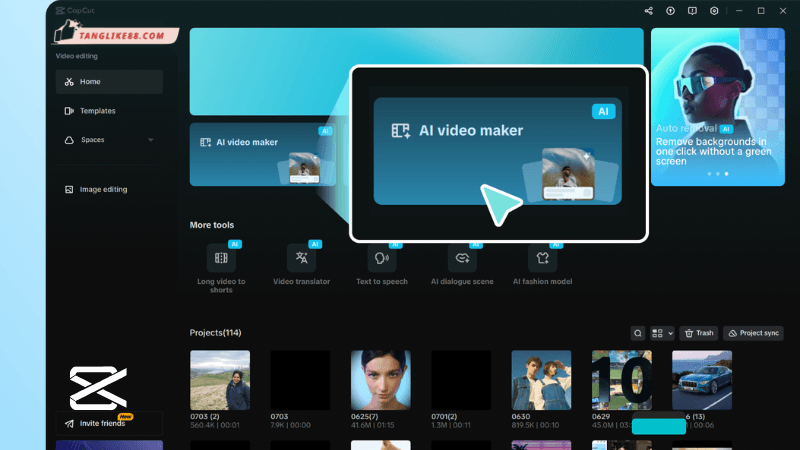Image resolution: width=800 pixels, height=450 pixels.
Task: Open the 0625(7) project thumbnail
Action: [381, 380]
